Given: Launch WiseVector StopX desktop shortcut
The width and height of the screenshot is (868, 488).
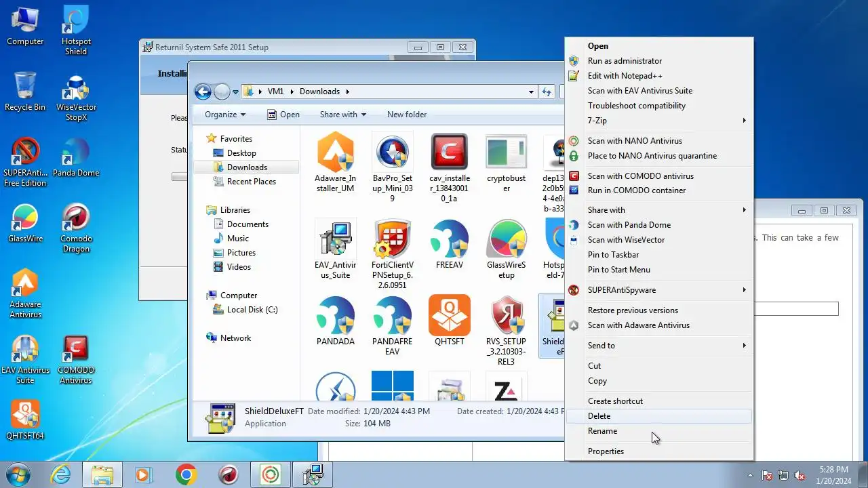Looking at the screenshot, I should pos(76,97).
